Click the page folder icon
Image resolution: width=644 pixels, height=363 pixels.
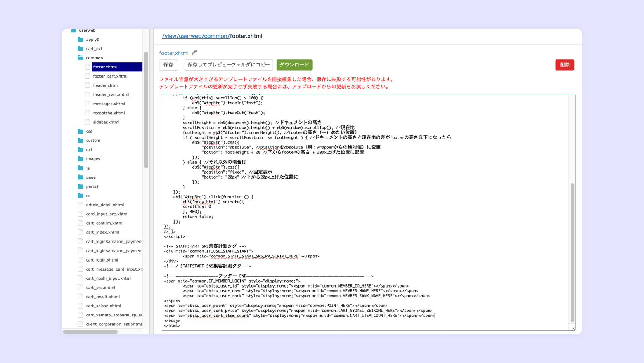point(80,177)
